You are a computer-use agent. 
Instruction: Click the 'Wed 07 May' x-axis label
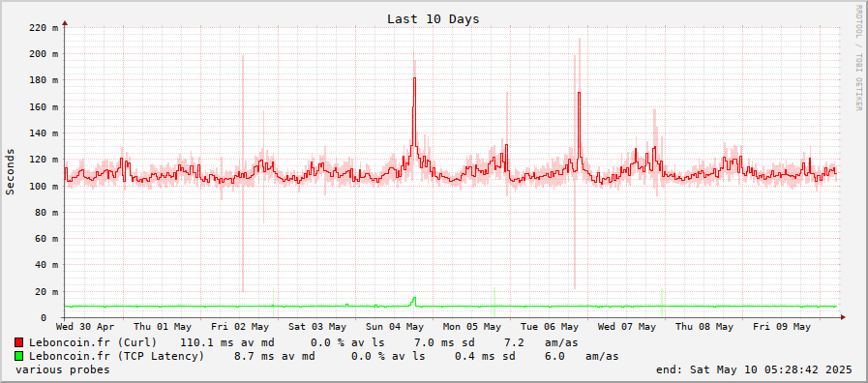coord(627,327)
